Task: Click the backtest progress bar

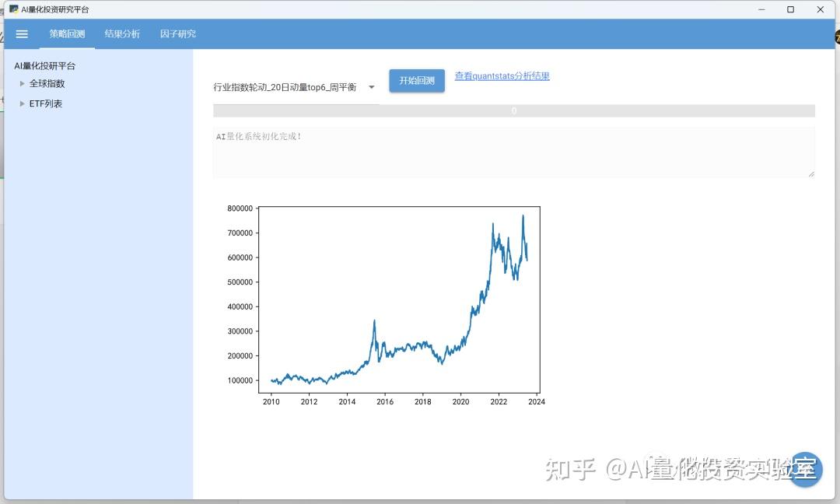Action: (514, 111)
